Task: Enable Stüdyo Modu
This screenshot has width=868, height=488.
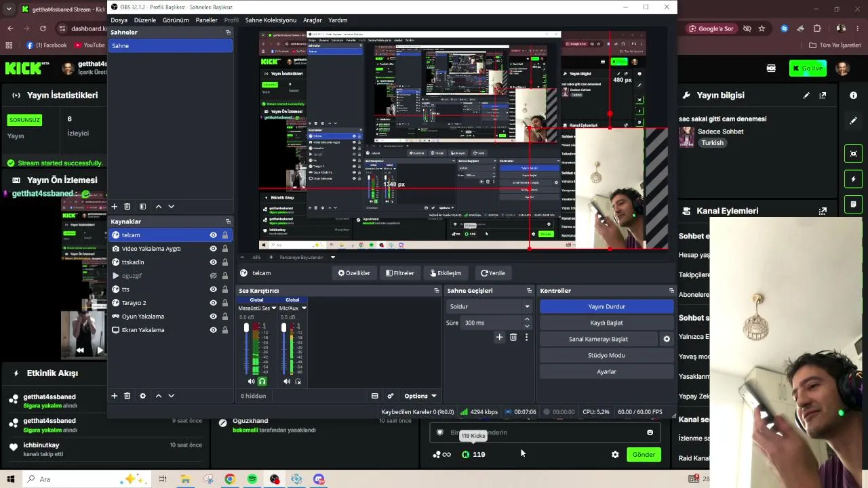Action: tap(607, 355)
